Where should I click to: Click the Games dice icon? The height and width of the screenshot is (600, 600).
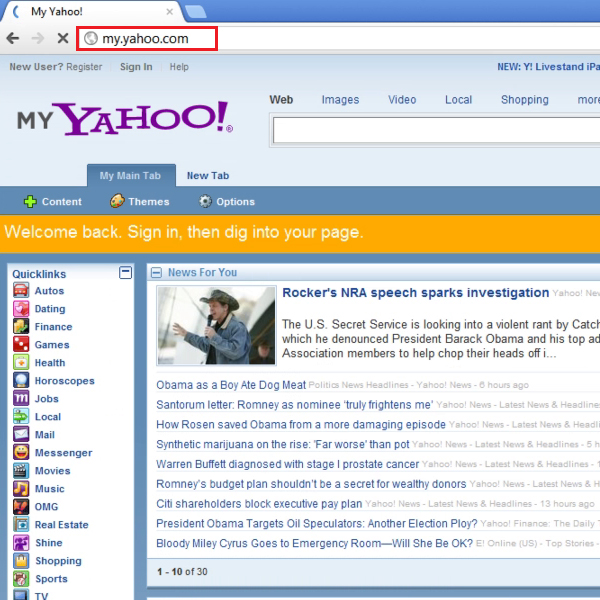(x=21, y=344)
